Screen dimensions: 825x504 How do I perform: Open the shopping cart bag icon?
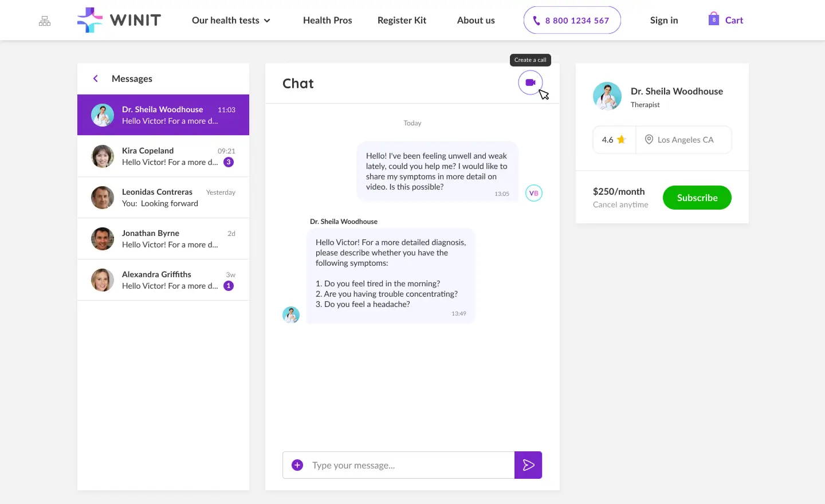[x=714, y=19]
